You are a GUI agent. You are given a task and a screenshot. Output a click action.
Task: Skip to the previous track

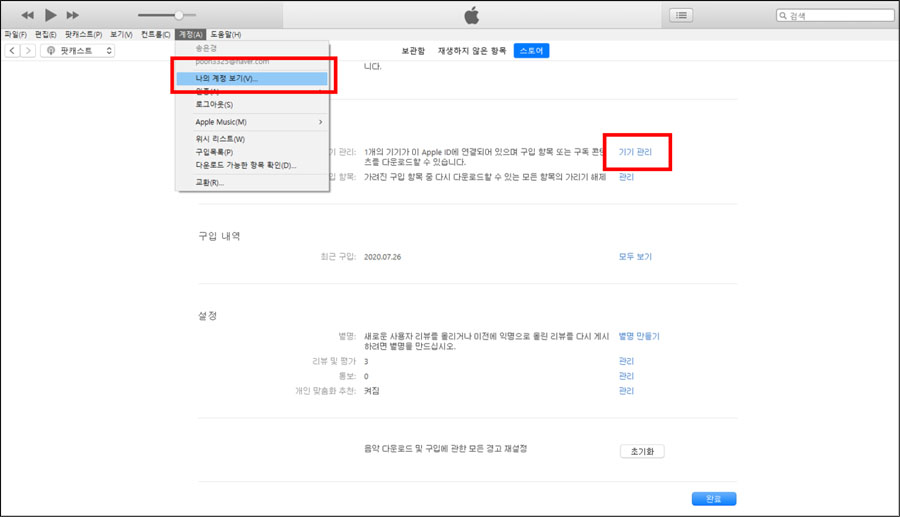pyautogui.click(x=27, y=15)
